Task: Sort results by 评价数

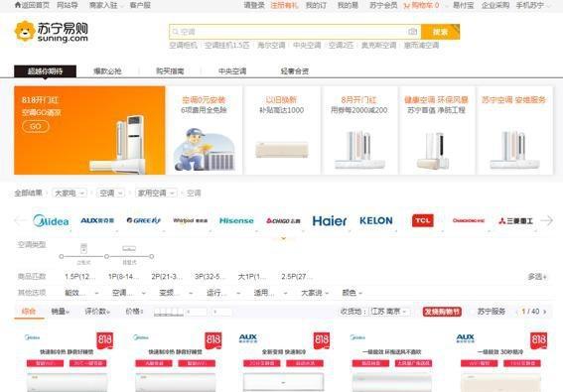Action: tap(97, 312)
